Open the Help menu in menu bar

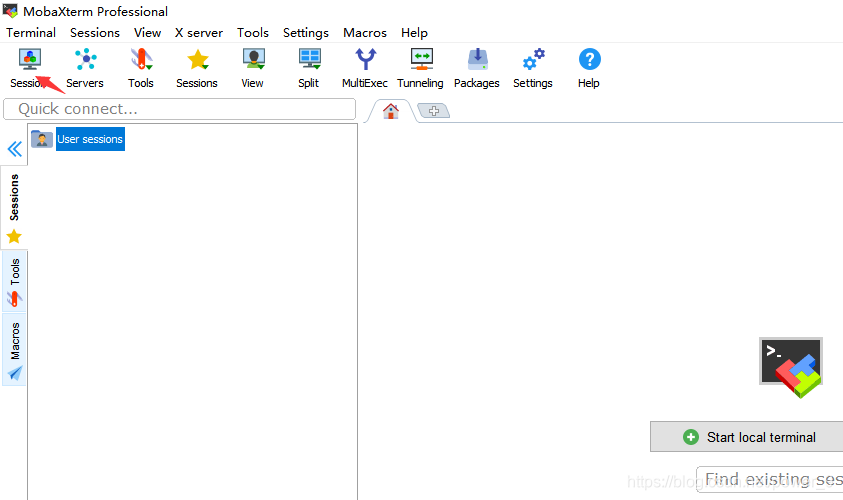click(414, 33)
